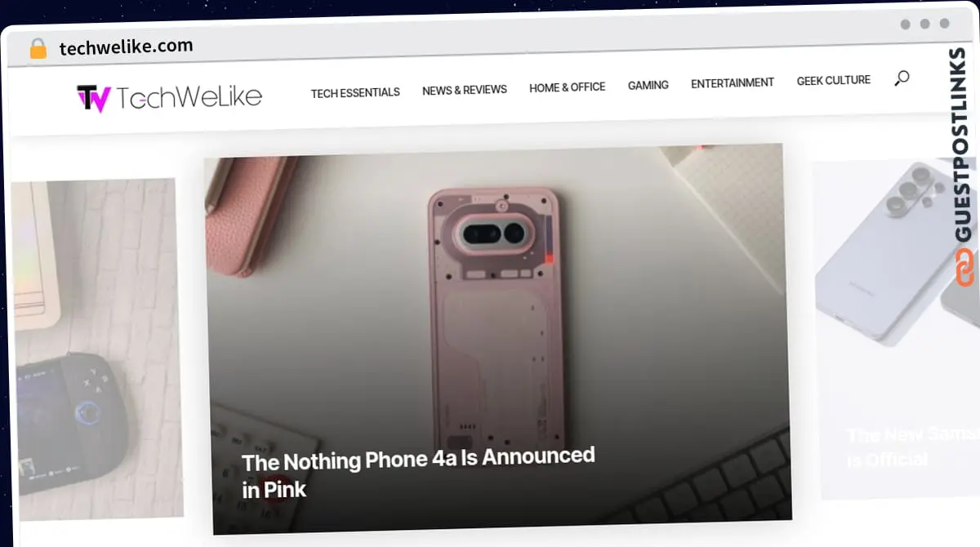This screenshot has height=547, width=980.
Task: Click the middle gray window dot
Action: (x=925, y=24)
